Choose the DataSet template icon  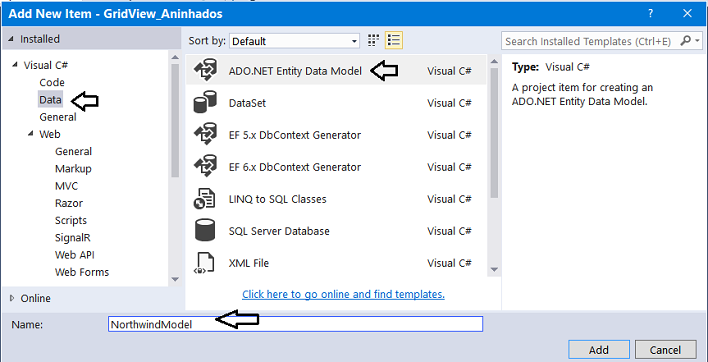(205, 102)
